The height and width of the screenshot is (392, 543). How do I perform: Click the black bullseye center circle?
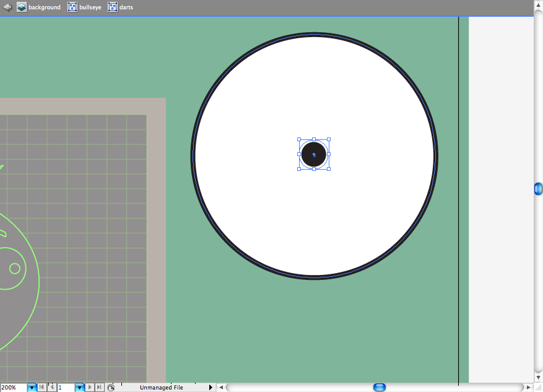click(314, 154)
